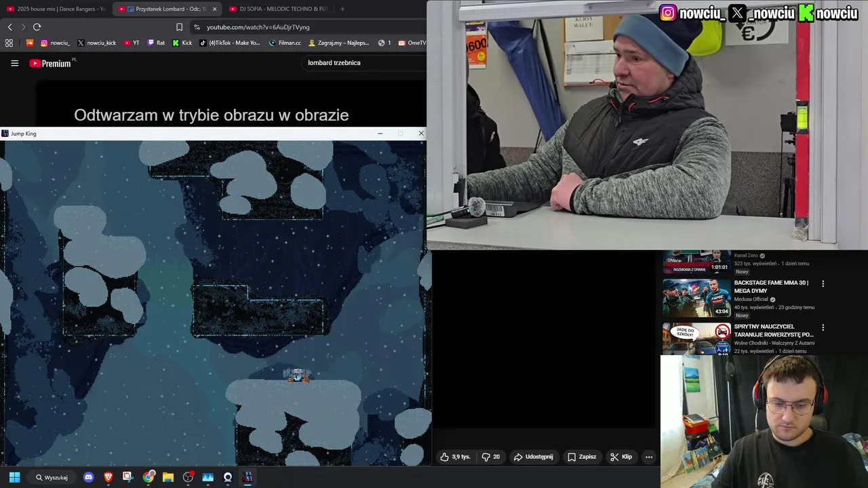Image resolution: width=868 pixels, height=488 pixels.
Task: Dislike the video (20)
Action: point(491,457)
